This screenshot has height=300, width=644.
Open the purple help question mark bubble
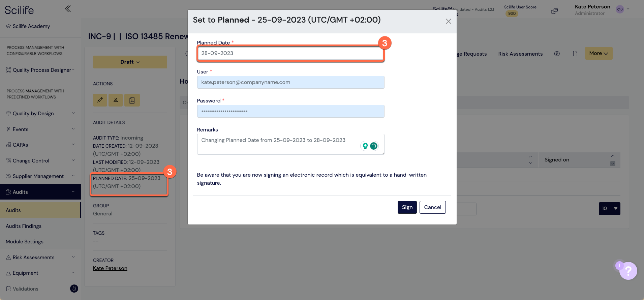[x=628, y=271]
